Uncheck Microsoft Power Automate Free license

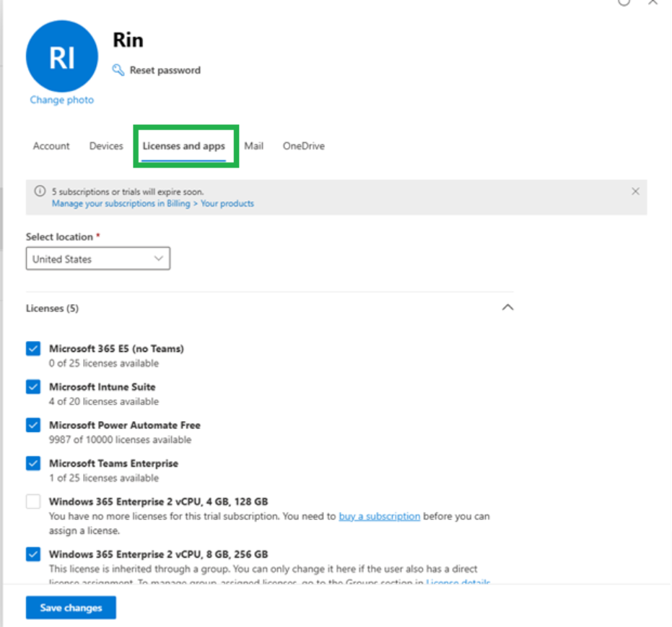click(33, 425)
